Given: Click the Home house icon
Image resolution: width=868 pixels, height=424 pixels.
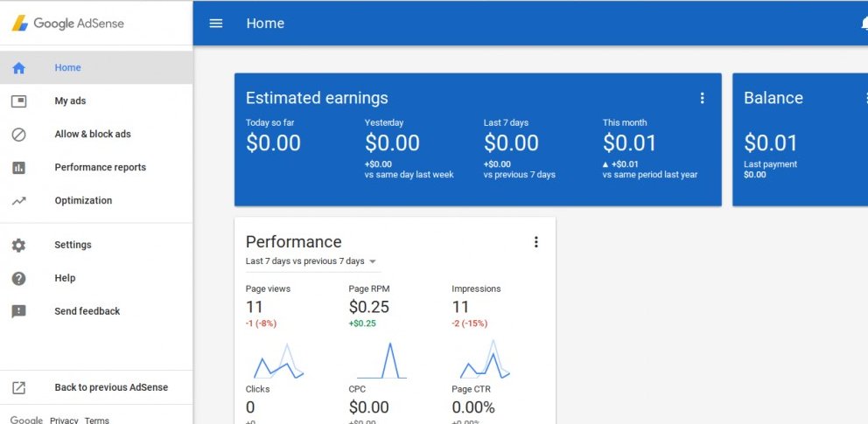Looking at the screenshot, I should 19,68.
